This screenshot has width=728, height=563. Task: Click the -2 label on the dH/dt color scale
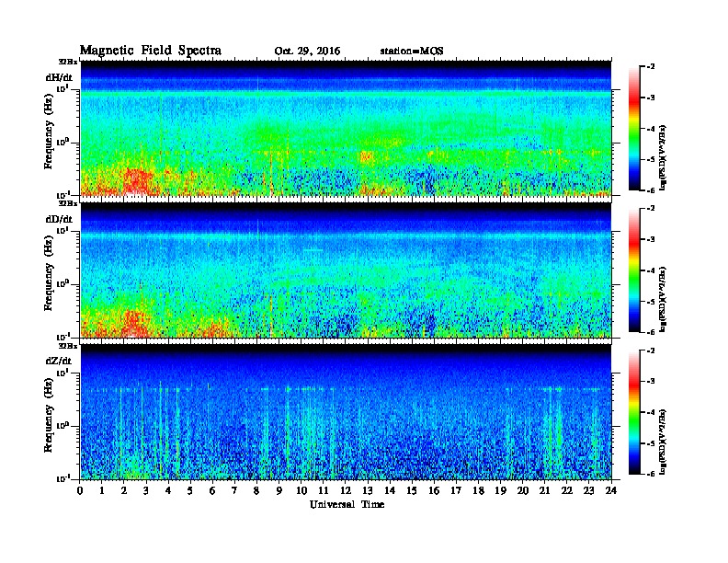[651, 67]
